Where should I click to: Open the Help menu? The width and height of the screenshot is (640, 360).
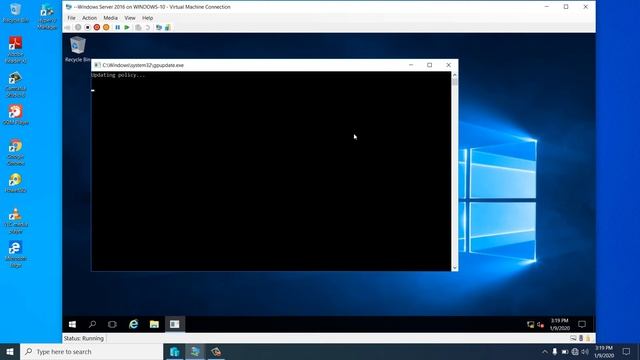click(147, 18)
